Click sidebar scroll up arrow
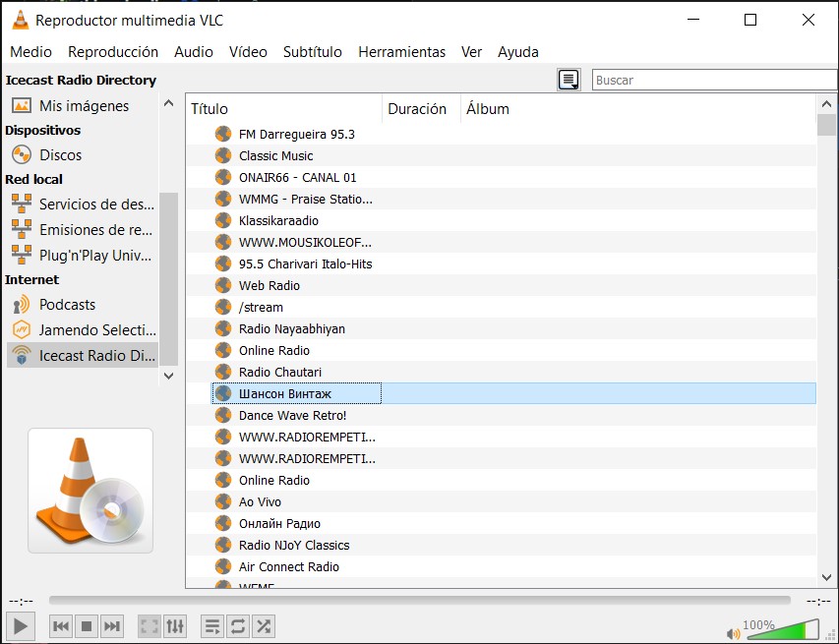 click(x=168, y=103)
